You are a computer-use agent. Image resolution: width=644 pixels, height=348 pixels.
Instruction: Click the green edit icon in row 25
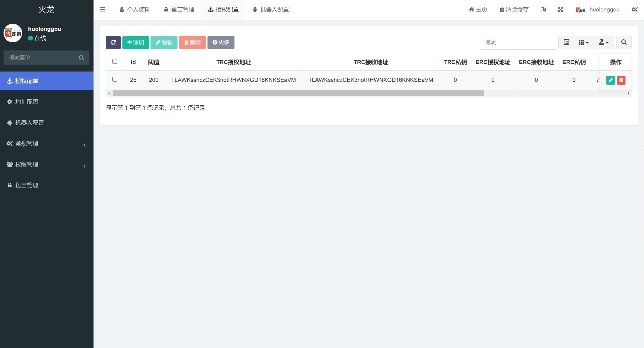pyautogui.click(x=610, y=80)
